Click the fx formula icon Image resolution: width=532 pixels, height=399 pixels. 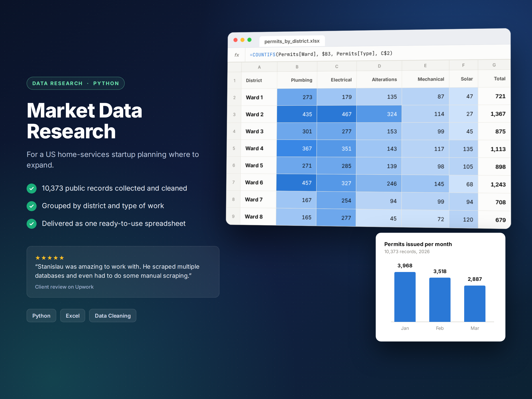[x=237, y=55]
